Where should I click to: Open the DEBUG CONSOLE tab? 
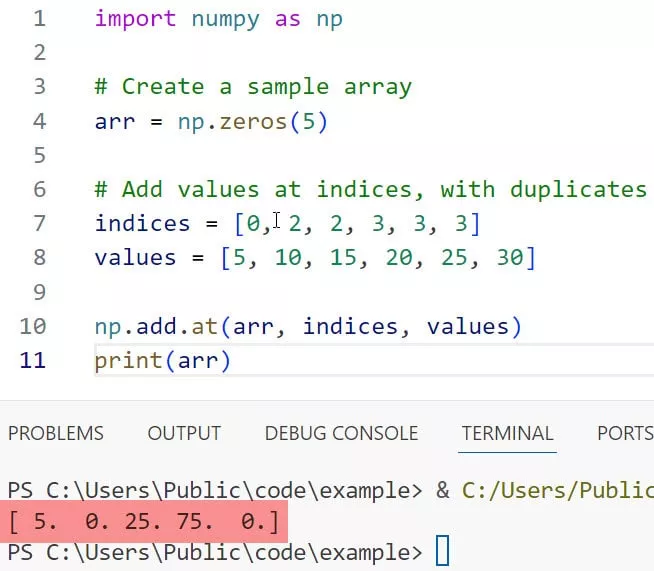pos(341,433)
